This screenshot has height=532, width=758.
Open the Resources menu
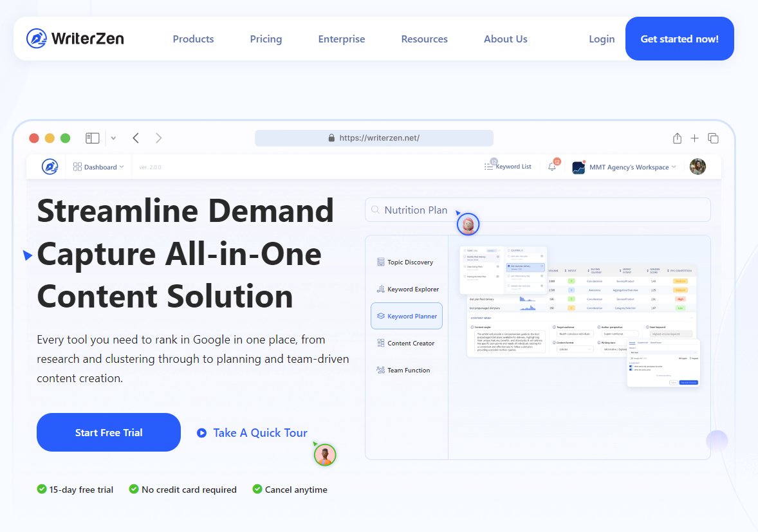point(424,39)
